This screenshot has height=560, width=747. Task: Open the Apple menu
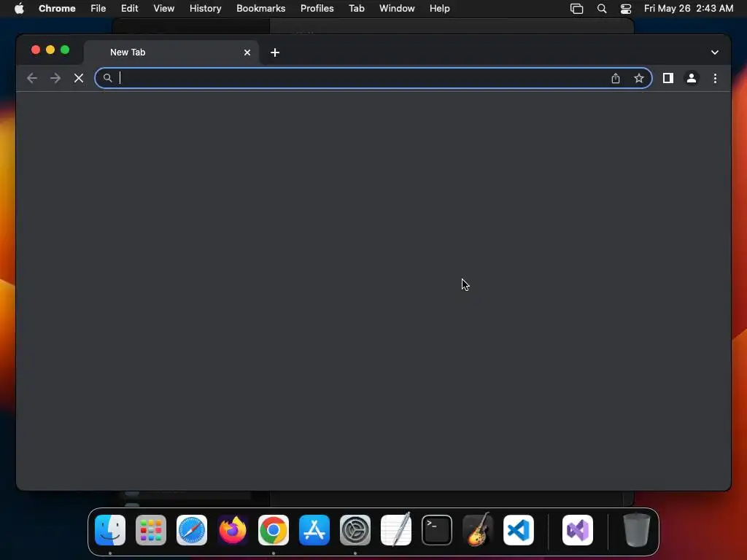tap(19, 8)
